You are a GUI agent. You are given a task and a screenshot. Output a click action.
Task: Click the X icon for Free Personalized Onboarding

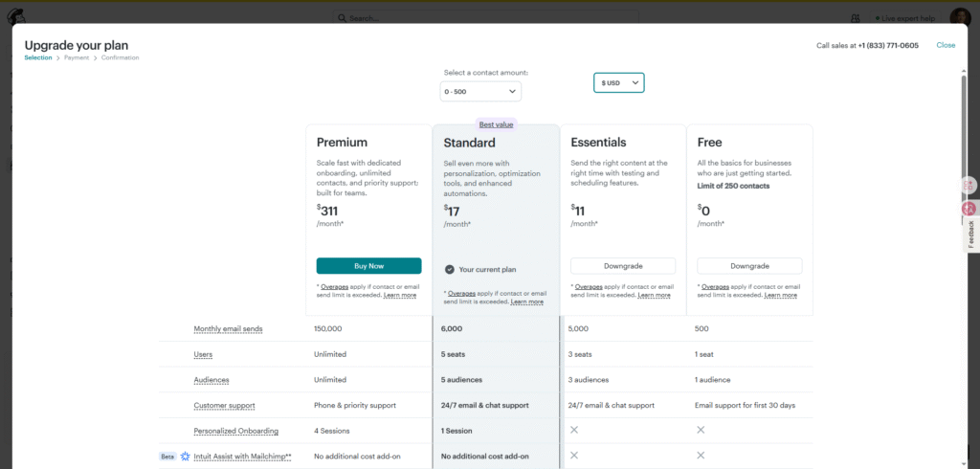click(701, 430)
